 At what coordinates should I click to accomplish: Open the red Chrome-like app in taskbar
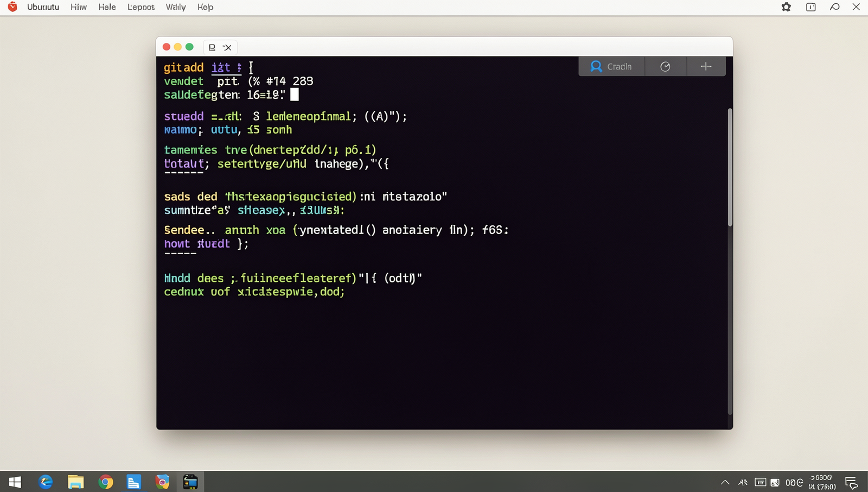pos(162,482)
